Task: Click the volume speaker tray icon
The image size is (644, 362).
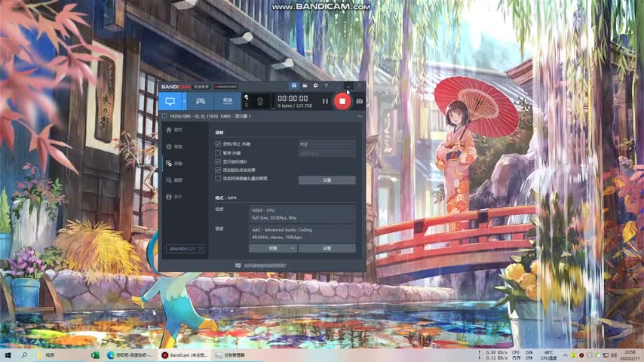Action: click(x=614, y=355)
